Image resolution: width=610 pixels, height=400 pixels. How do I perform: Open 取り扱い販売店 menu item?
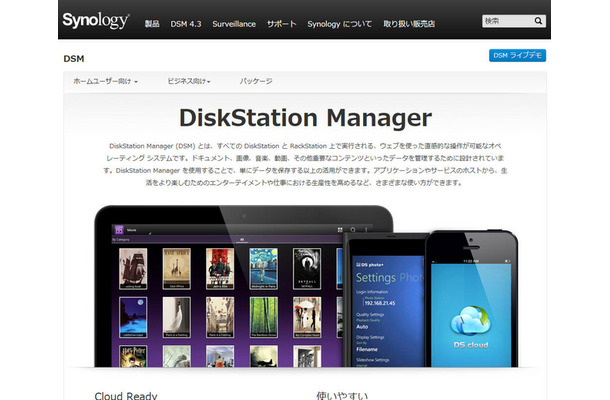tap(409, 24)
